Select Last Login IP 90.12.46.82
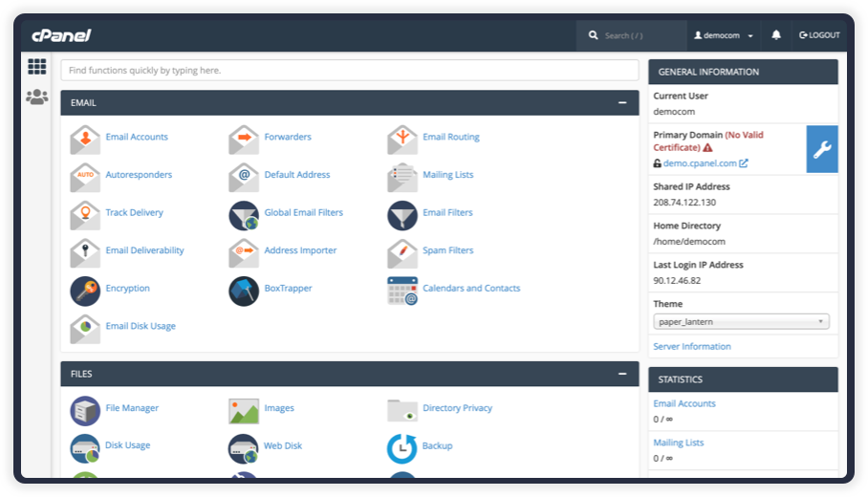The image size is (868, 497). point(677,281)
